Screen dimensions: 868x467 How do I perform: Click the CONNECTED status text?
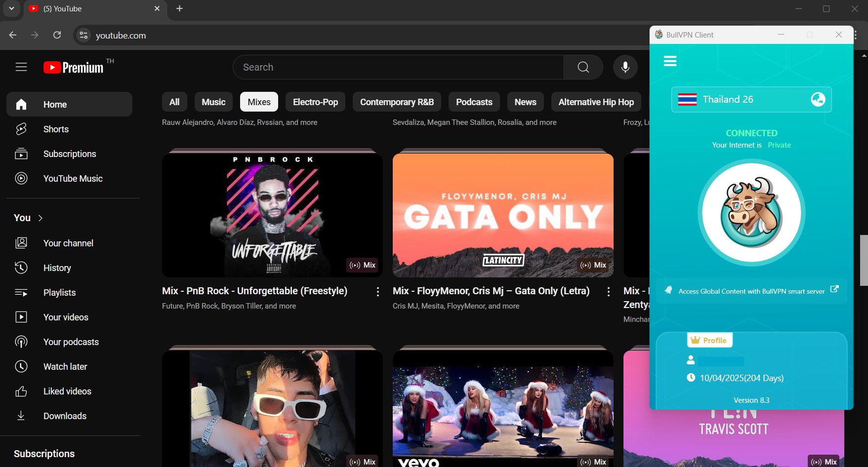751,133
